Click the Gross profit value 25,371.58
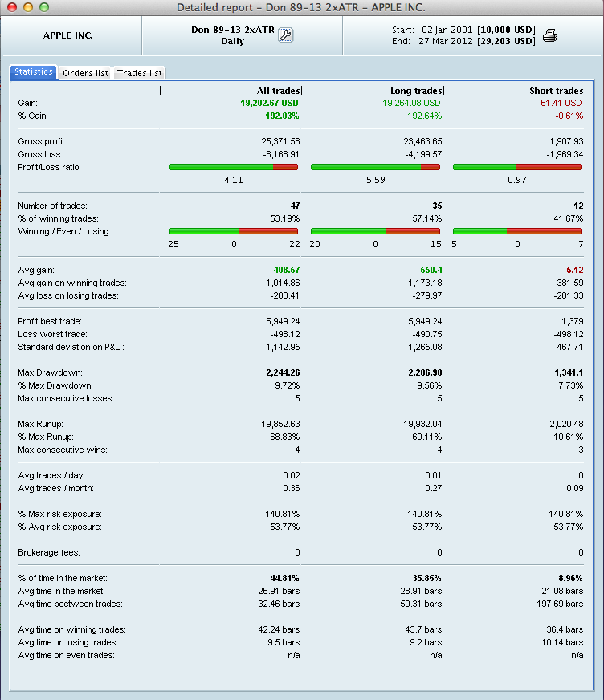The height and width of the screenshot is (700, 604). click(x=280, y=141)
